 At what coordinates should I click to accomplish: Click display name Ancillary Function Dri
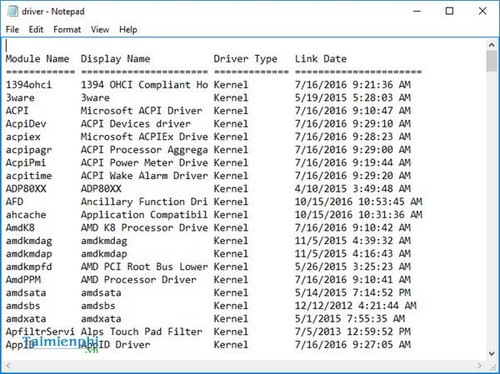tap(144, 202)
